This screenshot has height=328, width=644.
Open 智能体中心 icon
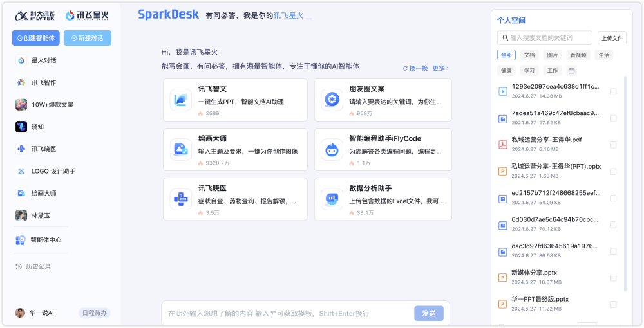tap(21, 240)
